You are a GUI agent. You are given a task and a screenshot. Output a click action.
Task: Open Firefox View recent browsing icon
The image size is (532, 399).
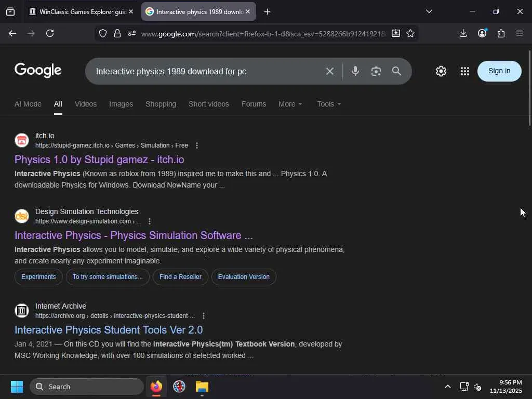(x=10, y=11)
